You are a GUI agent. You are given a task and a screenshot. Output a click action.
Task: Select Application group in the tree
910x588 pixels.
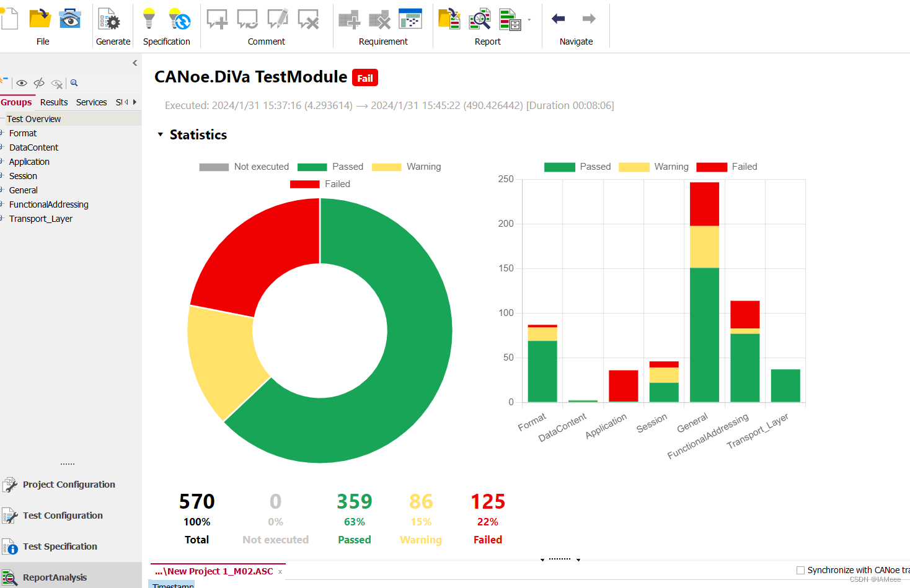click(x=29, y=162)
